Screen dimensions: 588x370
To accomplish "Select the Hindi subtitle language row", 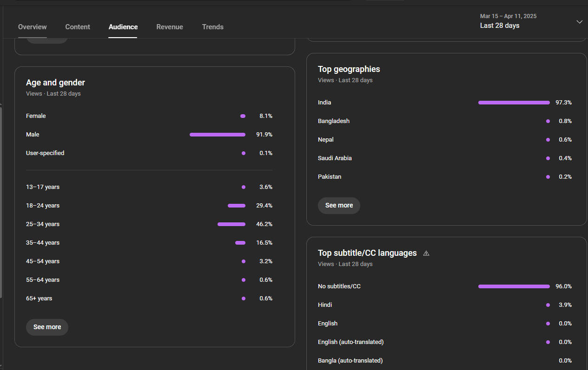I will click(445, 305).
